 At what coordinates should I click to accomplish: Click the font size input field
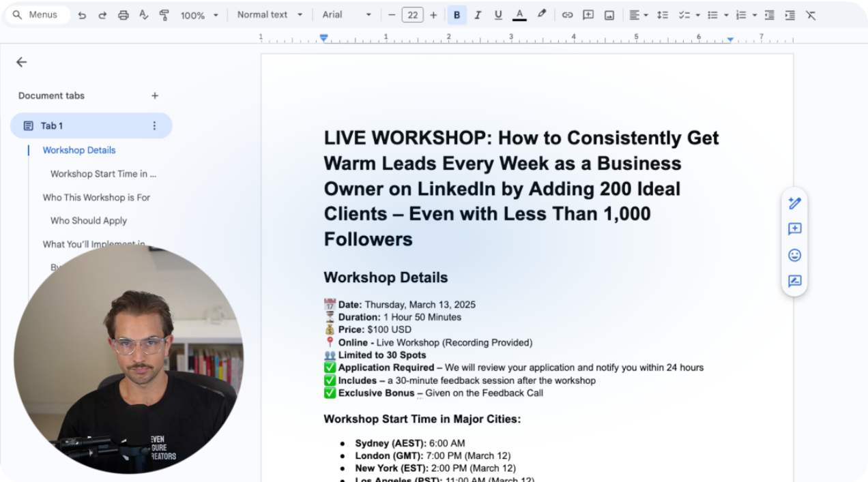pyautogui.click(x=412, y=15)
